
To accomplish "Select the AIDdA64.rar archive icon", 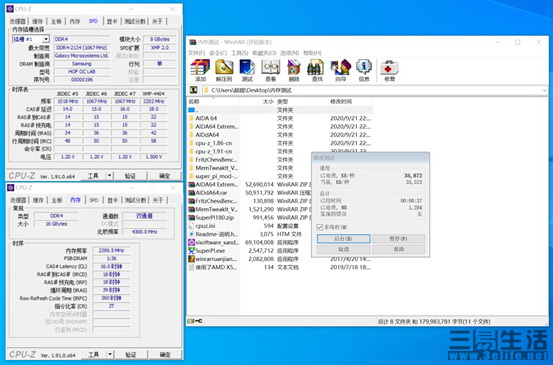I will pos(192,193).
